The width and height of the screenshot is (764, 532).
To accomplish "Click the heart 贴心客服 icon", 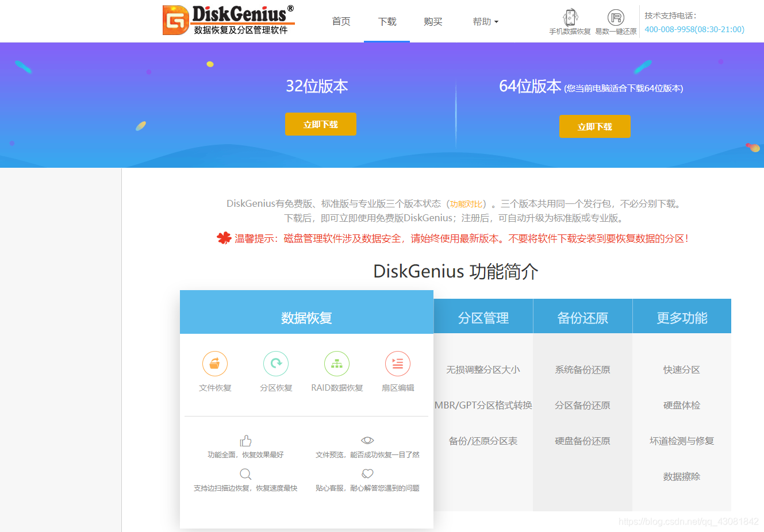I will click(367, 474).
